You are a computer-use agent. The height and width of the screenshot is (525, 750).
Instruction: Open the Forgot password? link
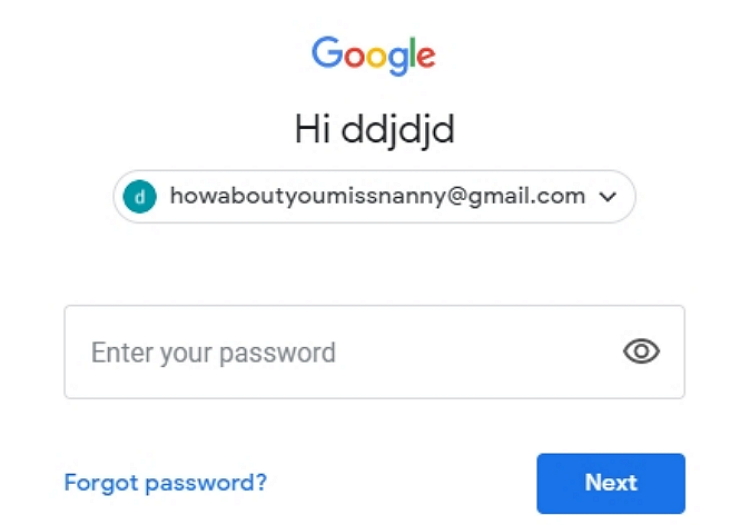click(165, 482)
